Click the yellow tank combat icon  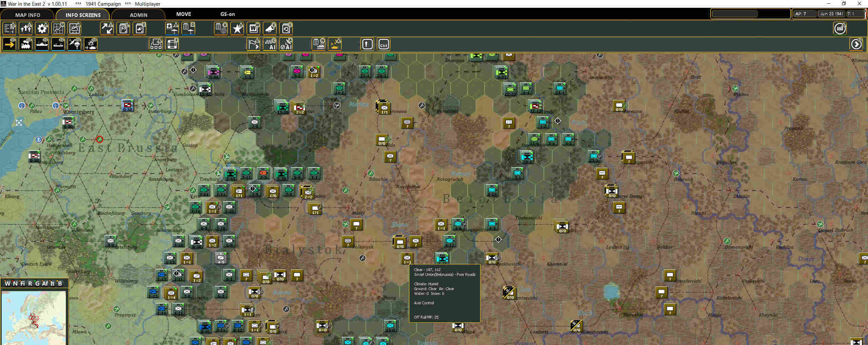coord(335,44)
